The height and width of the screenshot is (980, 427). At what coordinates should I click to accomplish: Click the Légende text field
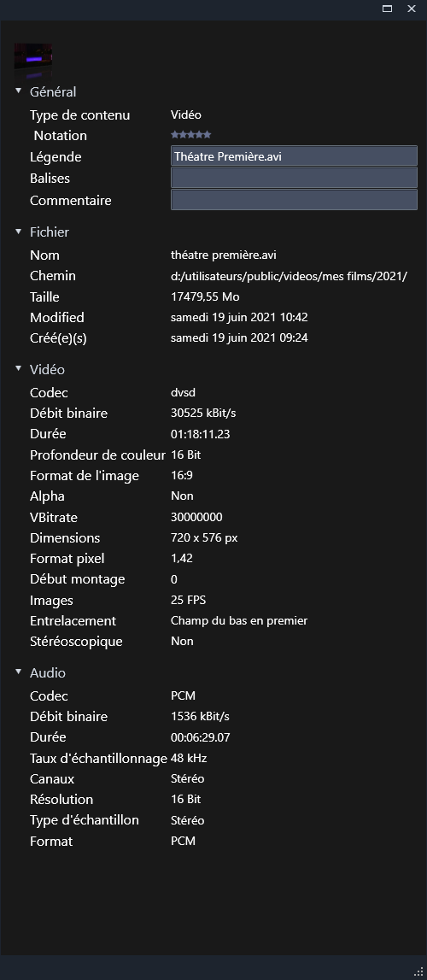[x=294, y=156]
